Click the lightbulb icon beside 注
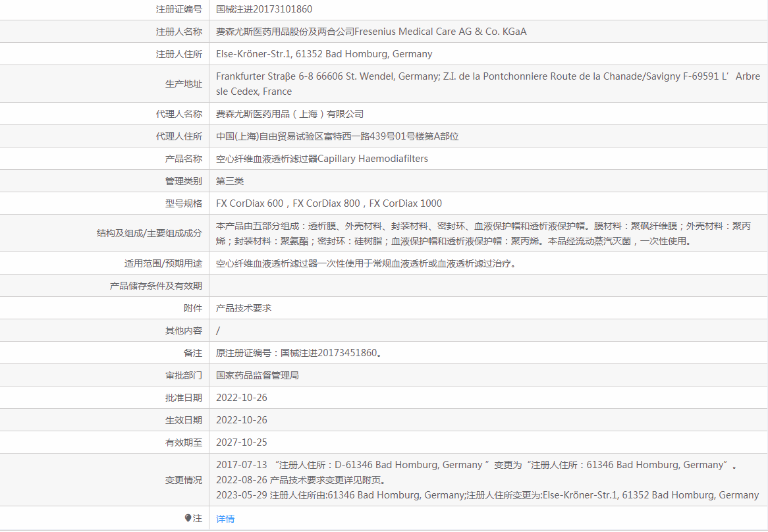Viewport: 768px width, 532px height. tap(188, 518)
